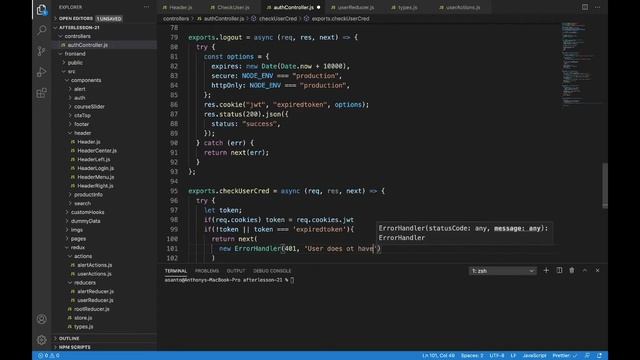Close unsaved authController.js tab dot
The image size is (640, 360).
(x=318, y=7)
